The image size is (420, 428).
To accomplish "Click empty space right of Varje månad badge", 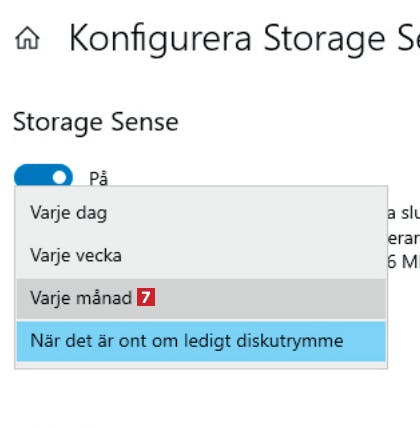I will (270, 298).
